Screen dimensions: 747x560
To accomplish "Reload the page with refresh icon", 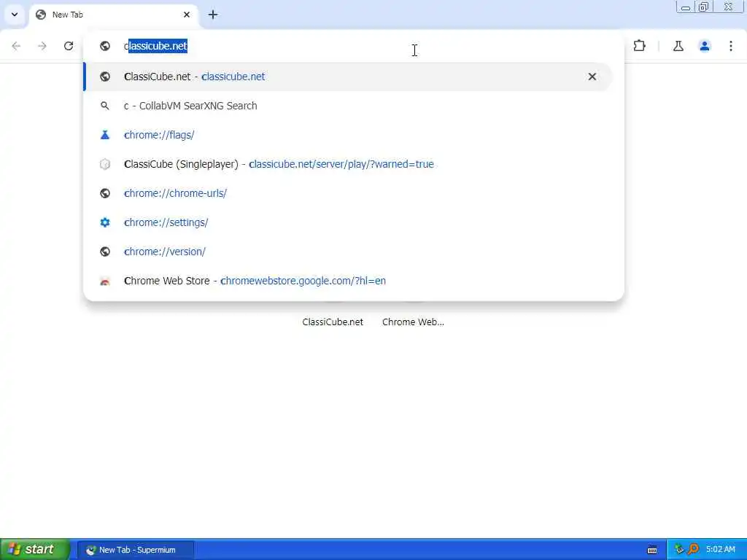I will point(69,46).
